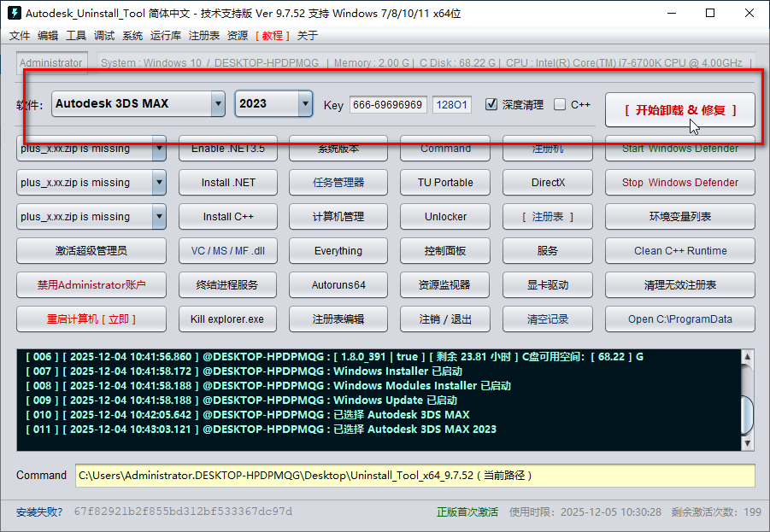Open the 调试 menu
The height and width of the screenshot is (532, 770).
click(x=104, y=35)
